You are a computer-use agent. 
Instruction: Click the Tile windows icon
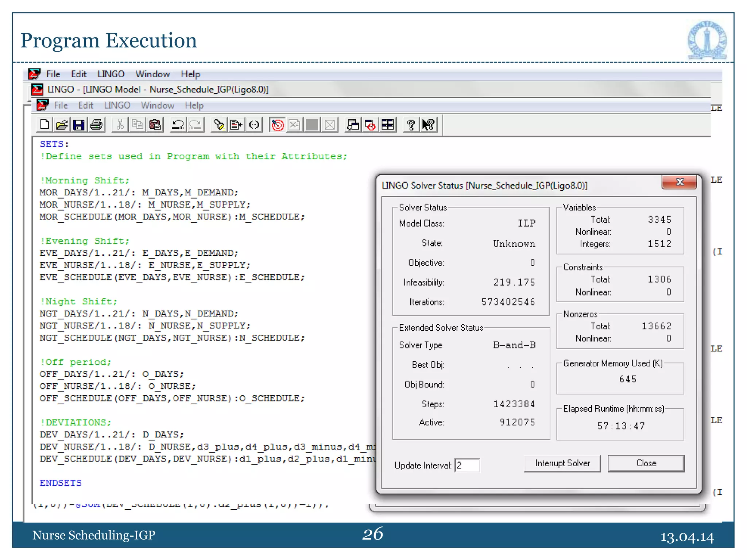tap(388, 125)
